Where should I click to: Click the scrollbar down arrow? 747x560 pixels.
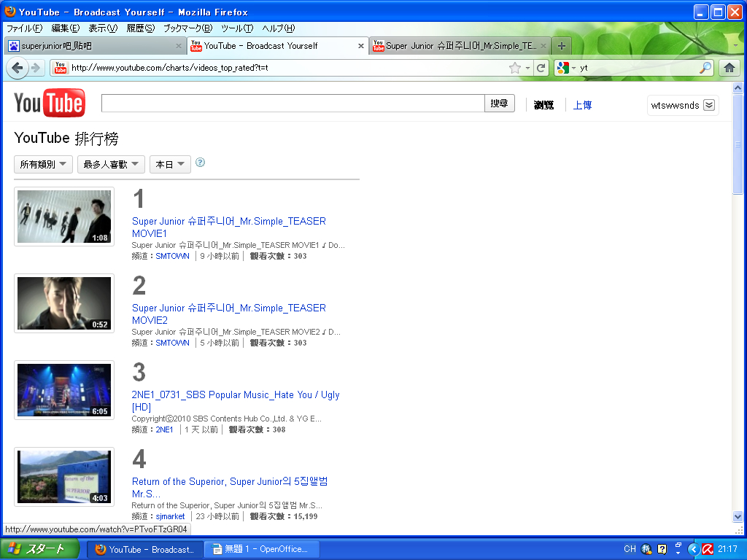(738, 517)
